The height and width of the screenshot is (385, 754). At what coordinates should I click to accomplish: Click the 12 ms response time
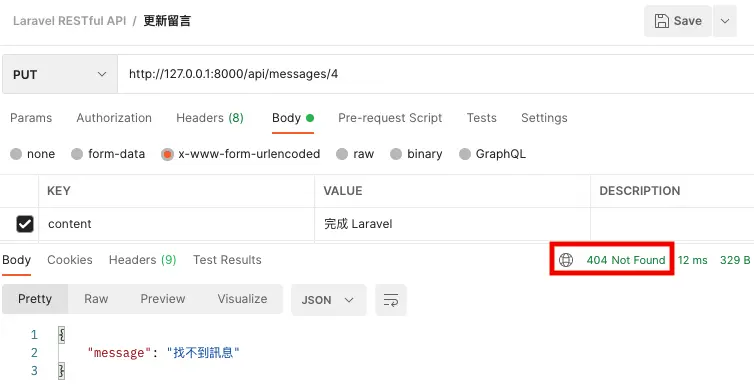pyautogui.click(x=692, y=260)
